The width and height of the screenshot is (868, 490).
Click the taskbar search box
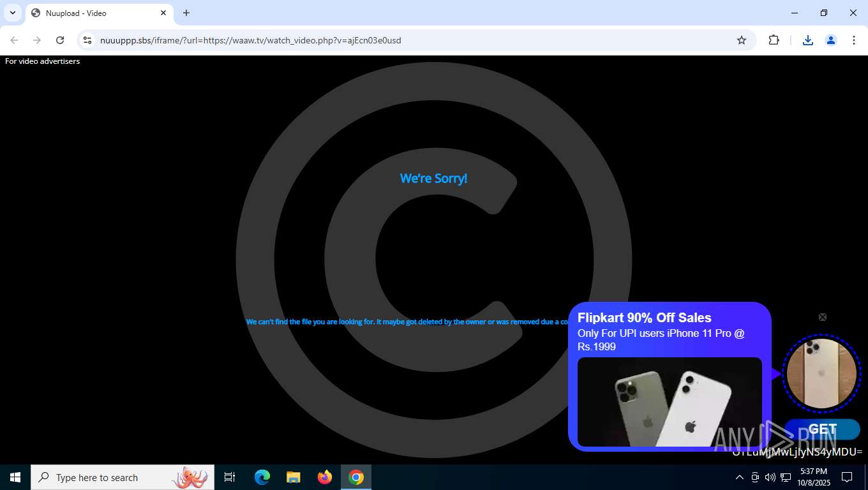(x=123, y=477)
